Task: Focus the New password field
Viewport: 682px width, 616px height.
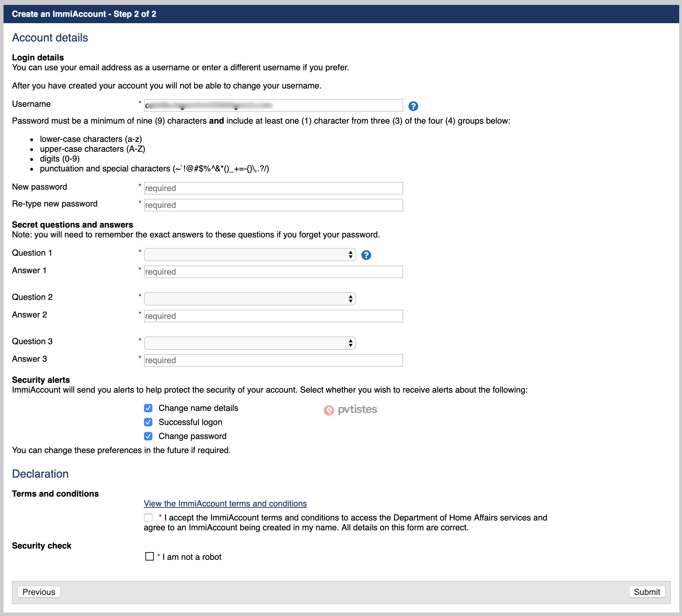Action: tap(273, 188)
